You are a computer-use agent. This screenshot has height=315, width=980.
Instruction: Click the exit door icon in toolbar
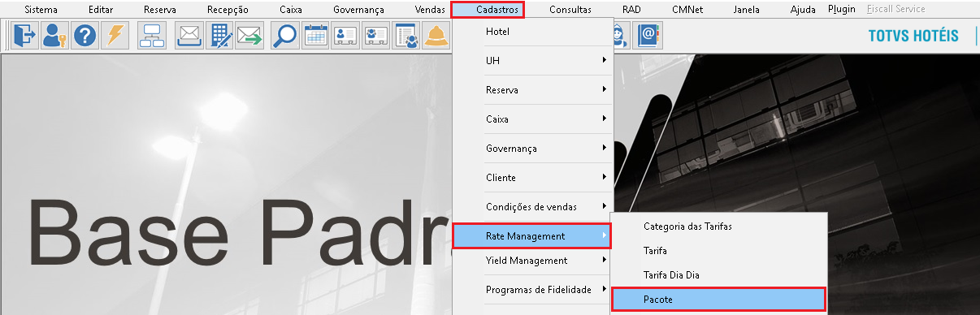[x=25, y=36]
